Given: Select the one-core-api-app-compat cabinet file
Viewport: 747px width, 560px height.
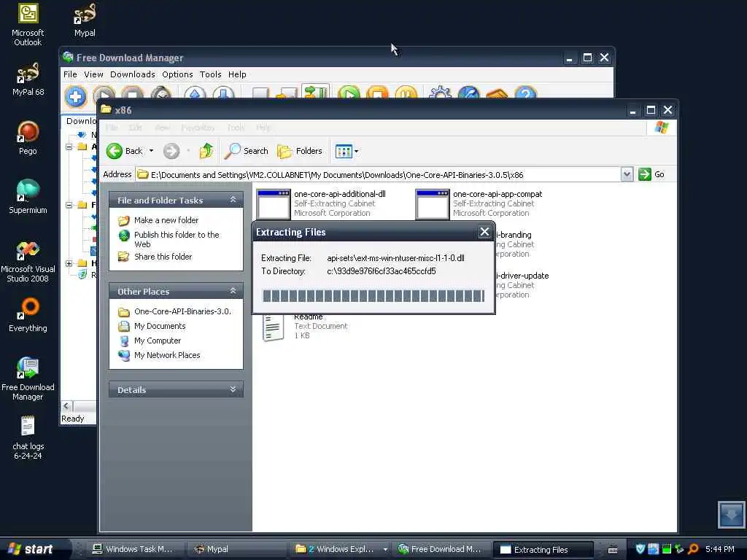Looking at the screenshot, I should click(x=479, y=204).
